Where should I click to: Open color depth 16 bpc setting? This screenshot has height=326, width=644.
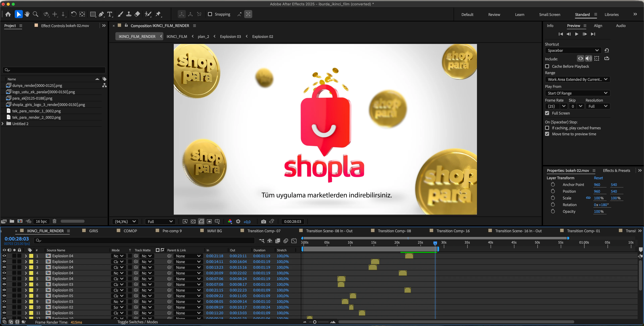pos(41,221)
